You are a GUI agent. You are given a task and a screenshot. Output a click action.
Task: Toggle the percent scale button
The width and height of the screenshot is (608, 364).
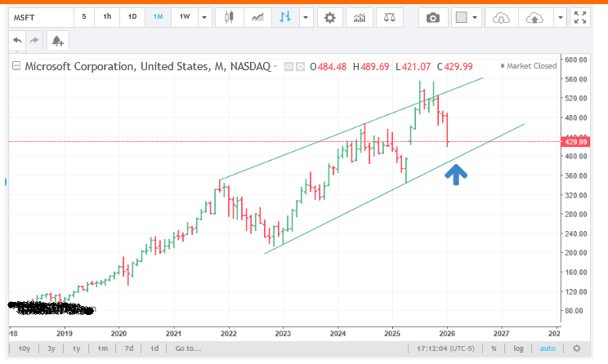point(494,348)
